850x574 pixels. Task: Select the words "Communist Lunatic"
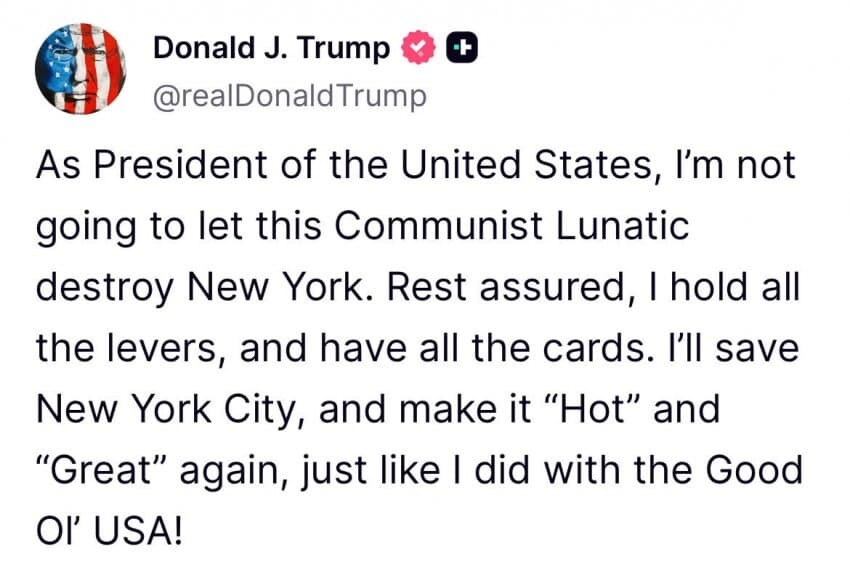[x=511, y=225]
